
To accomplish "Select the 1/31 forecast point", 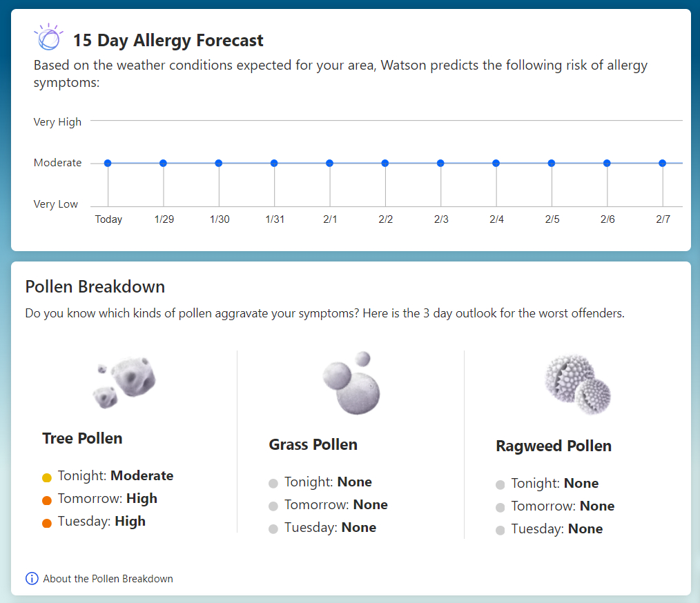I will tap(274, 164).
